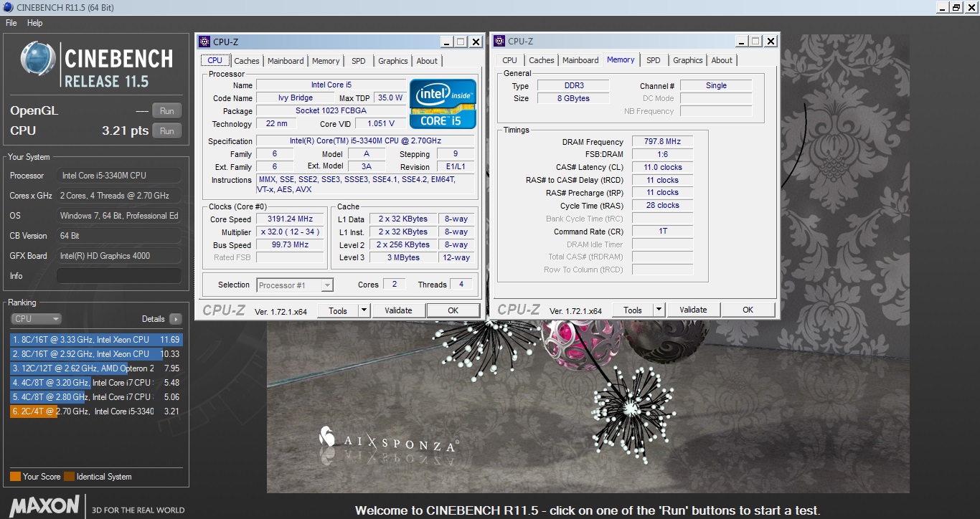Click the Bus Speed value 99.73 MHz
The height and width of the screenshot is (519, 980).
coord(291,245)
